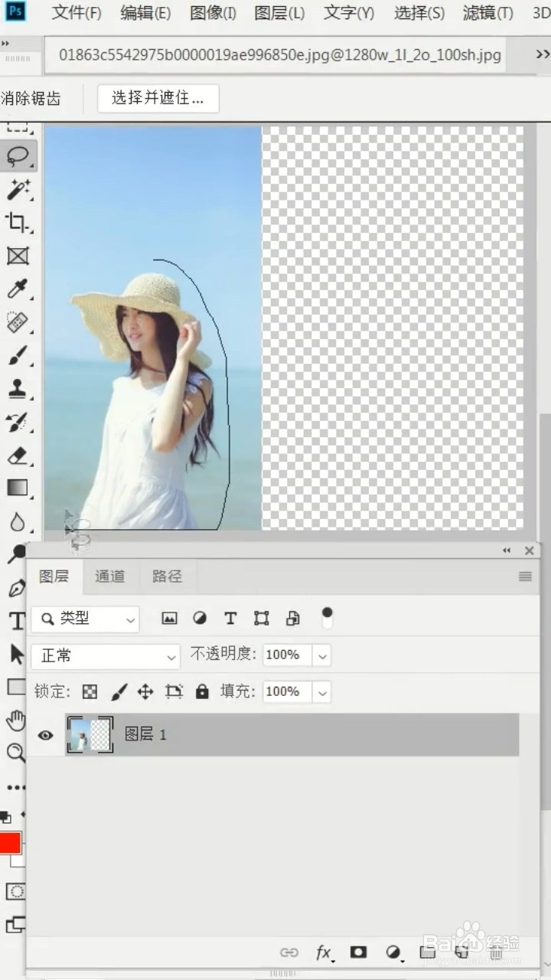This screenshot has height=980, width=551.
Task: Create new fill or adjustment layer
Action: (394, 952)
